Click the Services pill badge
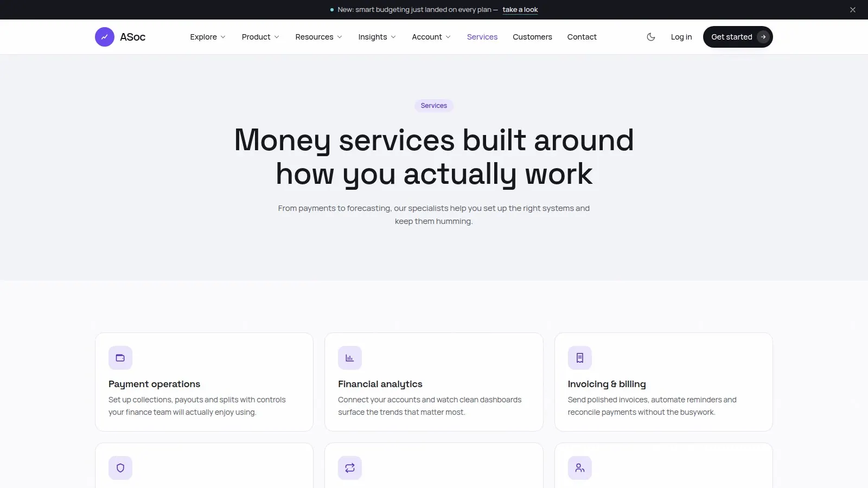 pos(434,106)
